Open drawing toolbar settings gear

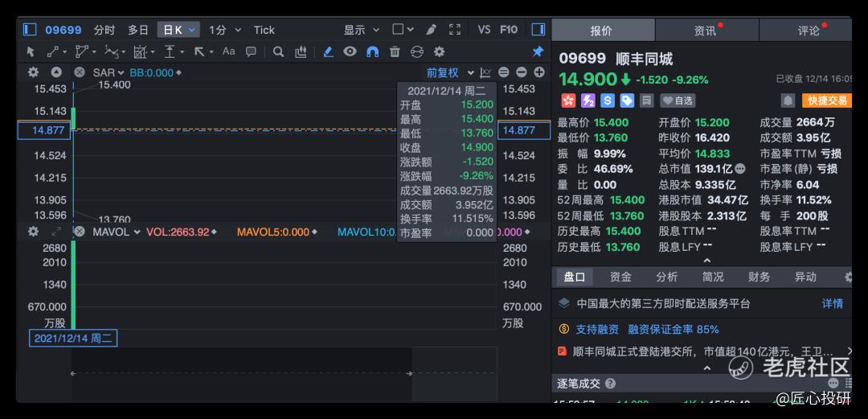(439, 51)
